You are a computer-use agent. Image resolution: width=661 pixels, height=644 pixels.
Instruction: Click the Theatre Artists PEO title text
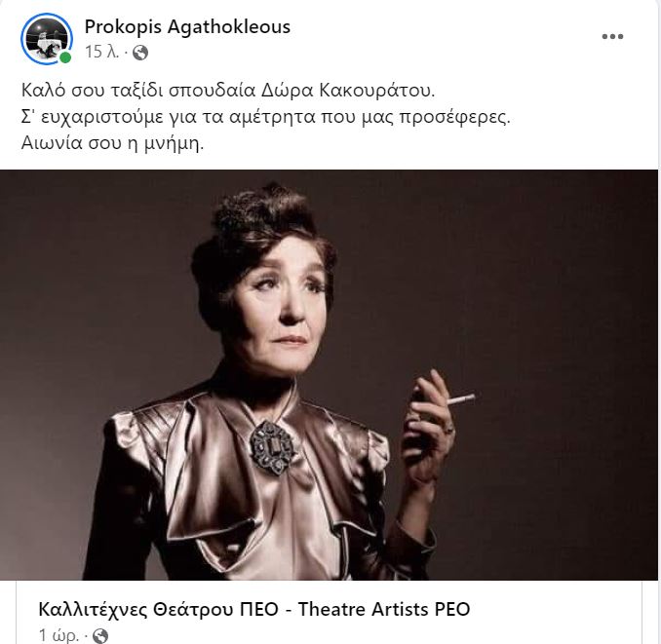pos(383,609)
